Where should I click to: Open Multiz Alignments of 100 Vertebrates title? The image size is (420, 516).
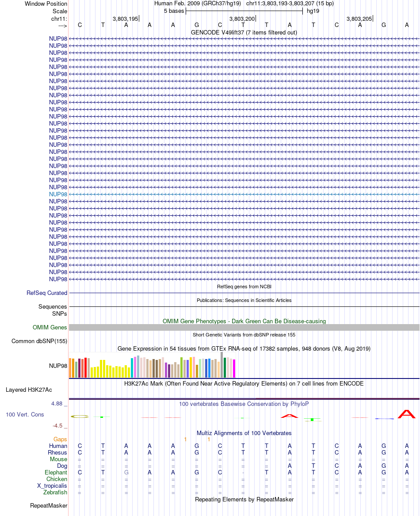(x=244, y=433)
